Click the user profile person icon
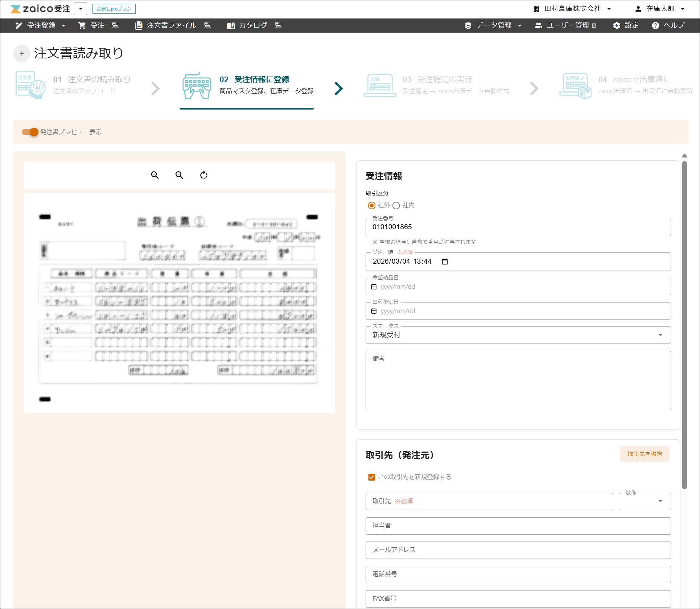This screenshot has width=700, height=609. 638,9
